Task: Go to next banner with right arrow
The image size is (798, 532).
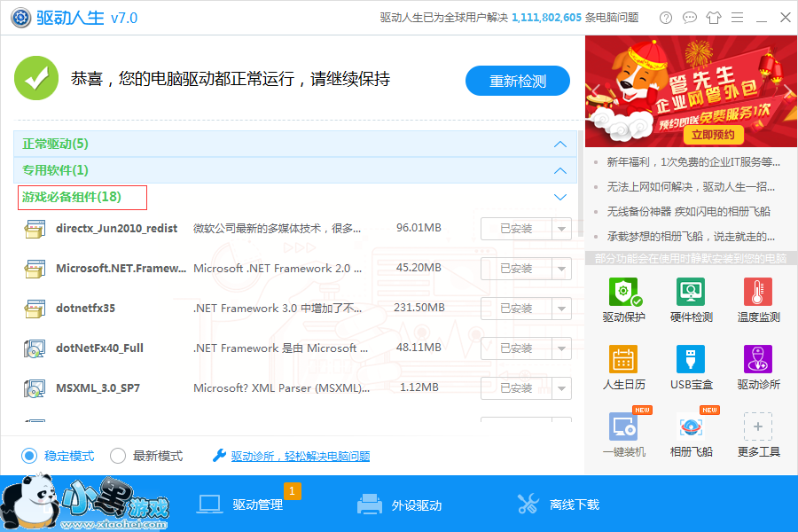Action: coord(788,91)
